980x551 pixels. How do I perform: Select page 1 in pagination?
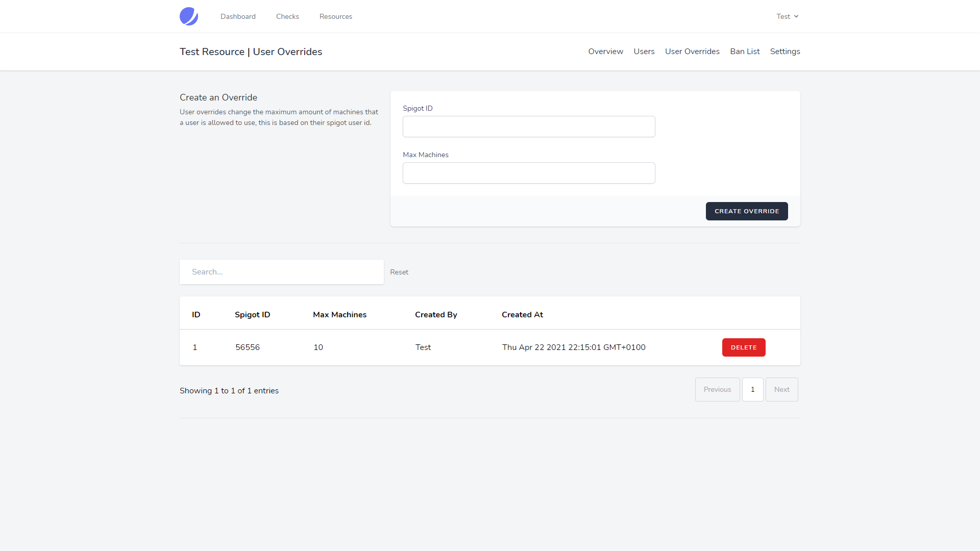[752, 389]
